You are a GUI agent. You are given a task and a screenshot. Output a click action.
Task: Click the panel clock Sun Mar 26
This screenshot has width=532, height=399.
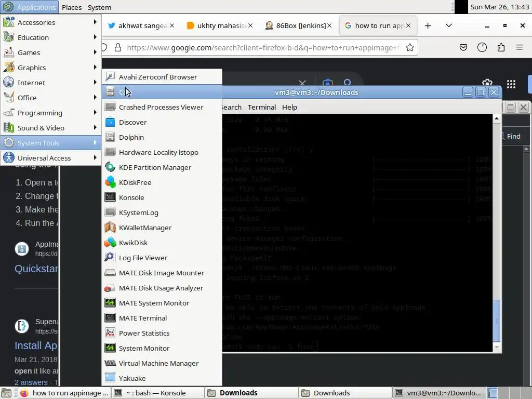click(499, 7)
